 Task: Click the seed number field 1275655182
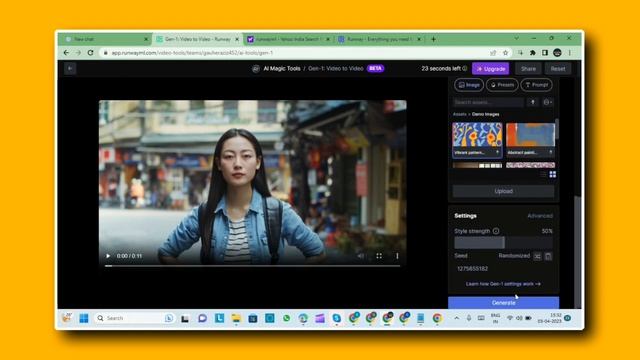(472, 269)
